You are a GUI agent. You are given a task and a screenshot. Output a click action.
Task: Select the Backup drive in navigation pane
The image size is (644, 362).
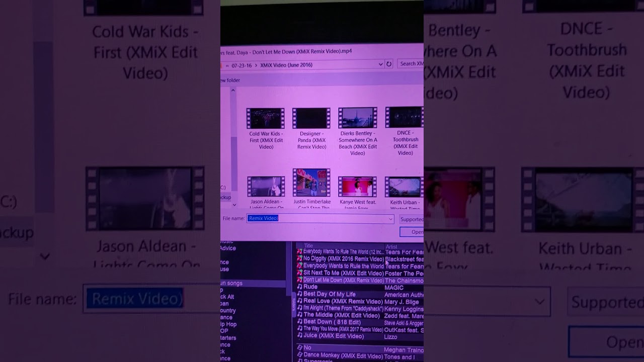(x=226, y=197)
